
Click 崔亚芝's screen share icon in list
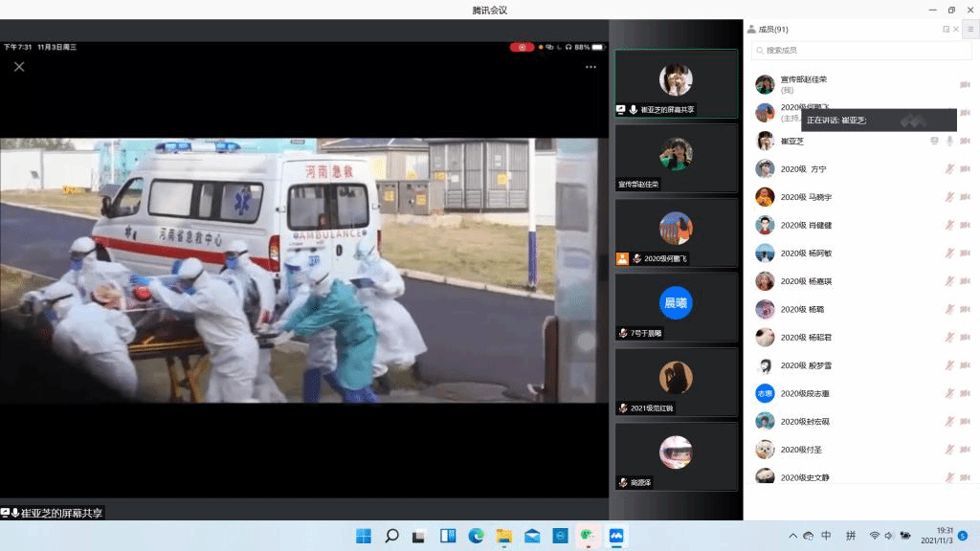[934, 141]
